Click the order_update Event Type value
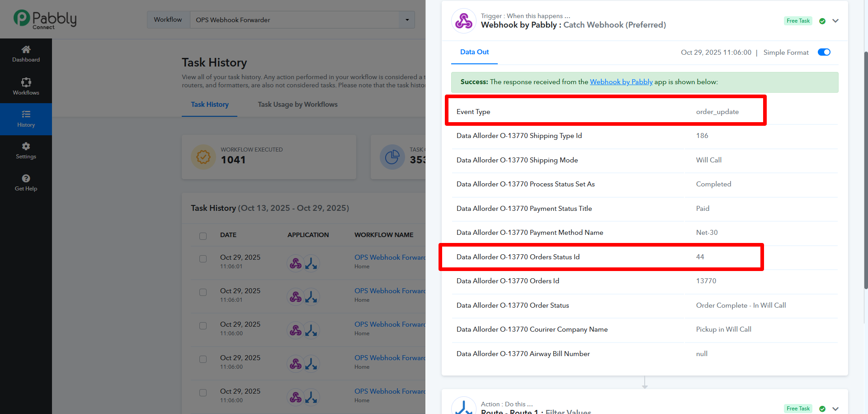Image resolution: width=868 pixels, height=414 pixels. tap(717, 112)
